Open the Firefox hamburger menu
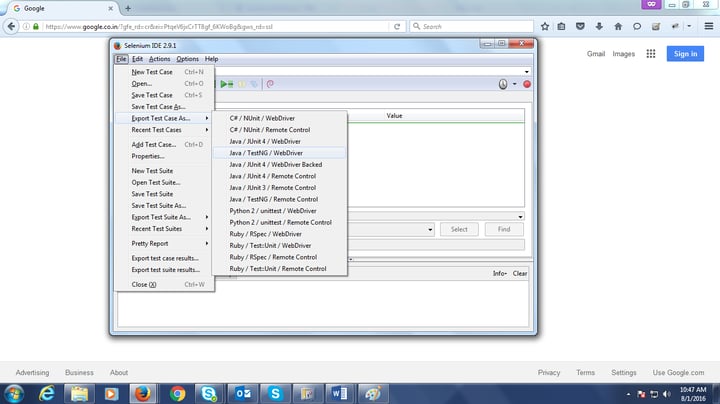Viewport: 720px width, 404px height. [x=709, y=27]
